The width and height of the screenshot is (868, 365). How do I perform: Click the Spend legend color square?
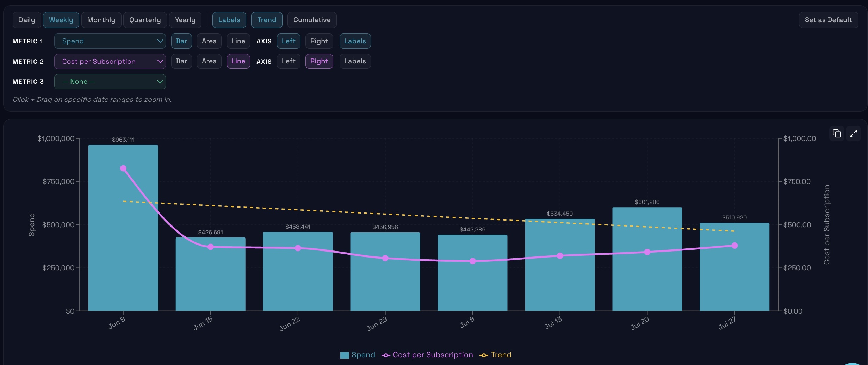(x=345, y=355)
